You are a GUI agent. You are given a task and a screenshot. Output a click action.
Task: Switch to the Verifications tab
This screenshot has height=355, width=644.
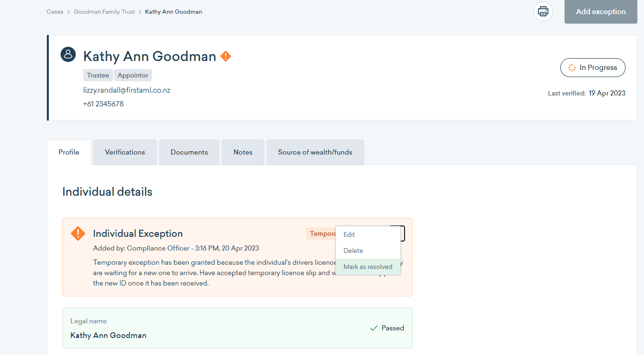point(125,152)
